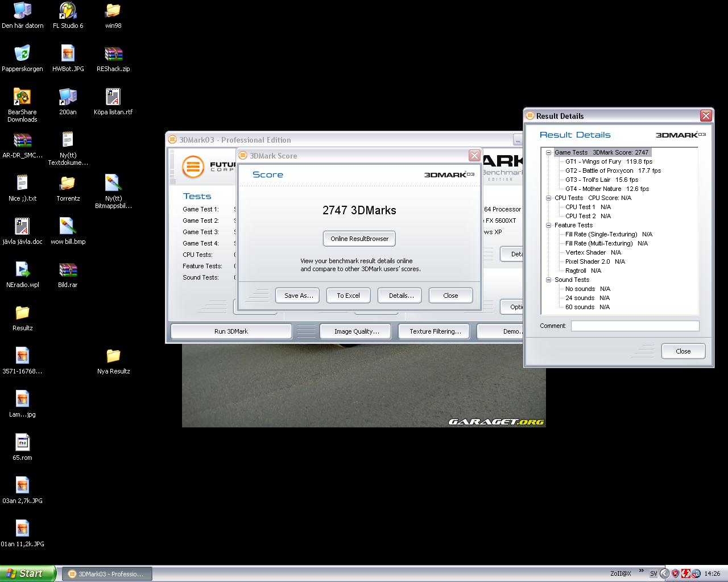This screenshot has height=582, width=728.
Task: Select the 60 sounds row
Action: click(588, 307)
